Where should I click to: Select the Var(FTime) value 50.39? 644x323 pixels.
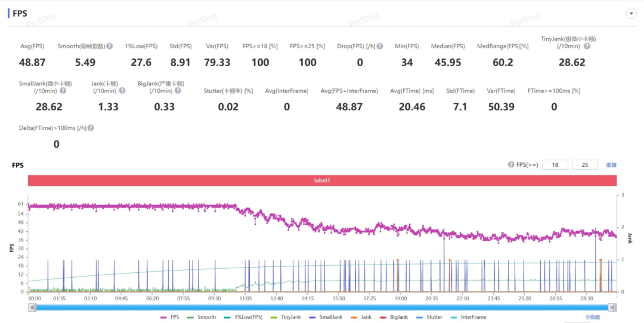click(501, 107)
